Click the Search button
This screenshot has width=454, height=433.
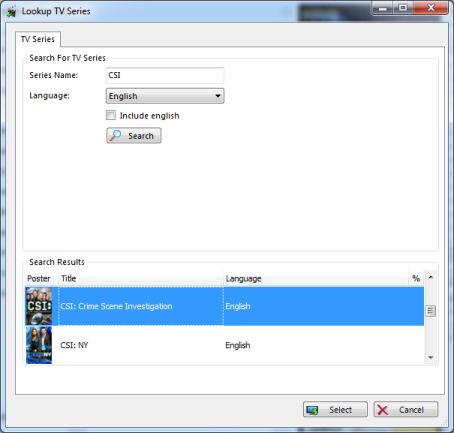(x=134, y=136)
